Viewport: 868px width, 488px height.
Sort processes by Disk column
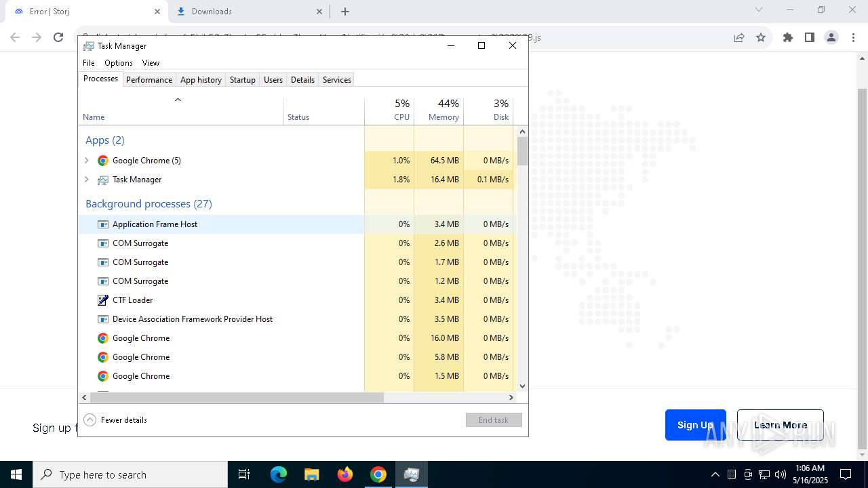pyautogui.click(x=488, y=110)
